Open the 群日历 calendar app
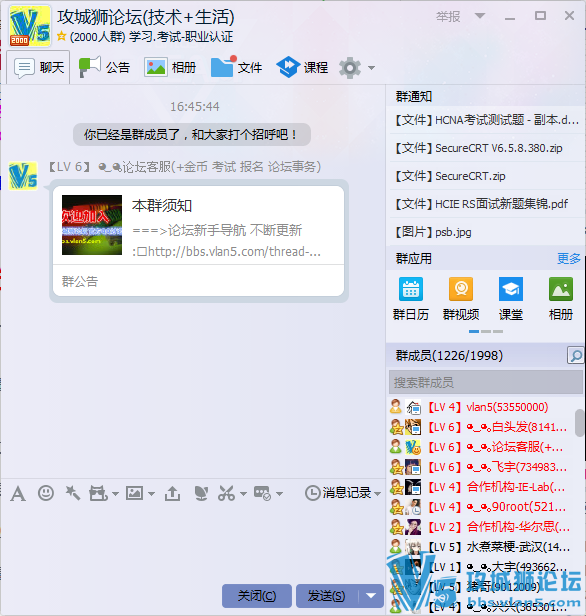This screenshot has height=616, width=586. click(411, 299)
